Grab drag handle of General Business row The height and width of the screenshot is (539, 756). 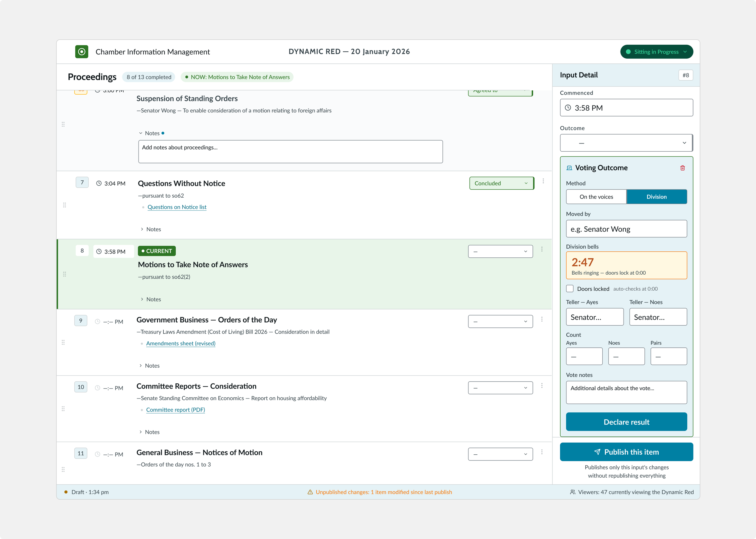(x=63, y=469)
